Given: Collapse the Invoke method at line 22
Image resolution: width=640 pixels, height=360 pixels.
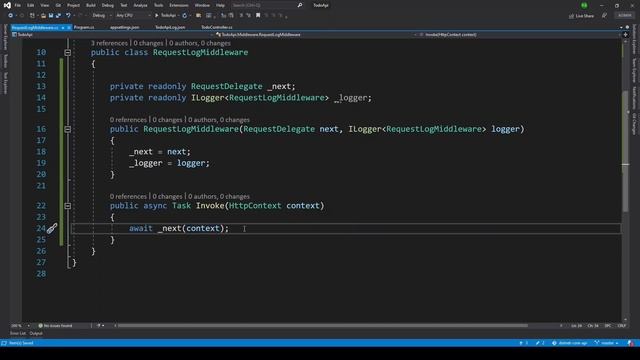Looking at the screenshot, I should pyautogui.click(x=68, y=206).
